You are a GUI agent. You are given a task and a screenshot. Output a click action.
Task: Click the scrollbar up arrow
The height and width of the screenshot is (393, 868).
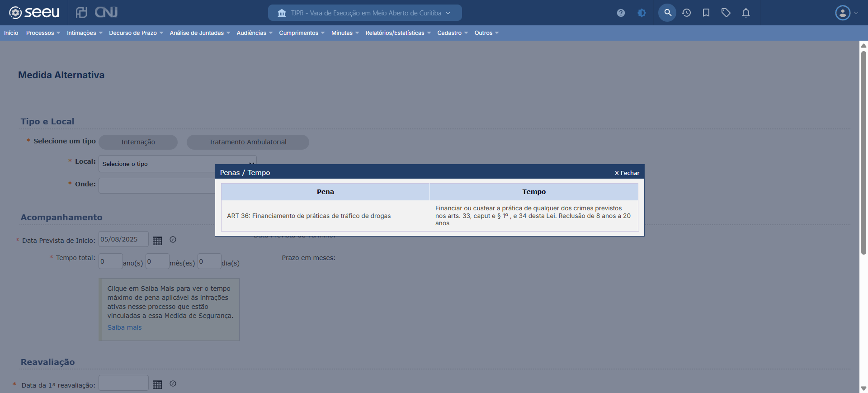(863, 46)
